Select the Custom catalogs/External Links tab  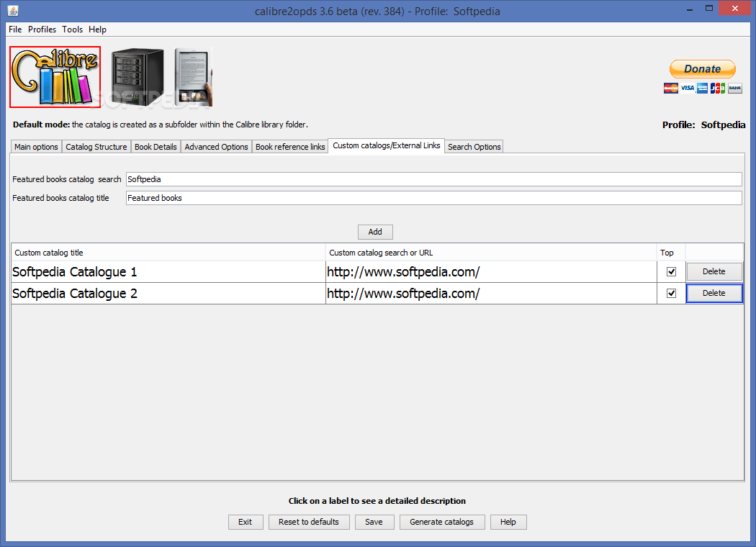click(x=387, y=145)
